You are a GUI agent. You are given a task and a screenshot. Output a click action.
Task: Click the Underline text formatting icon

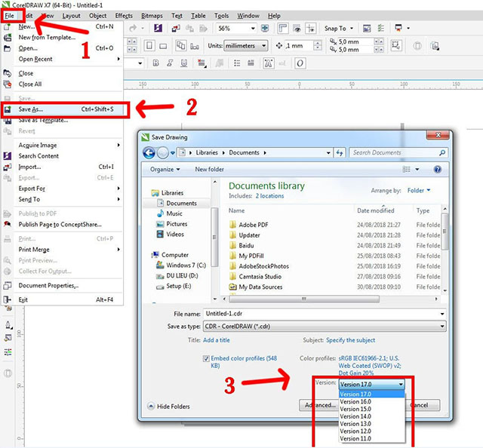184,63
